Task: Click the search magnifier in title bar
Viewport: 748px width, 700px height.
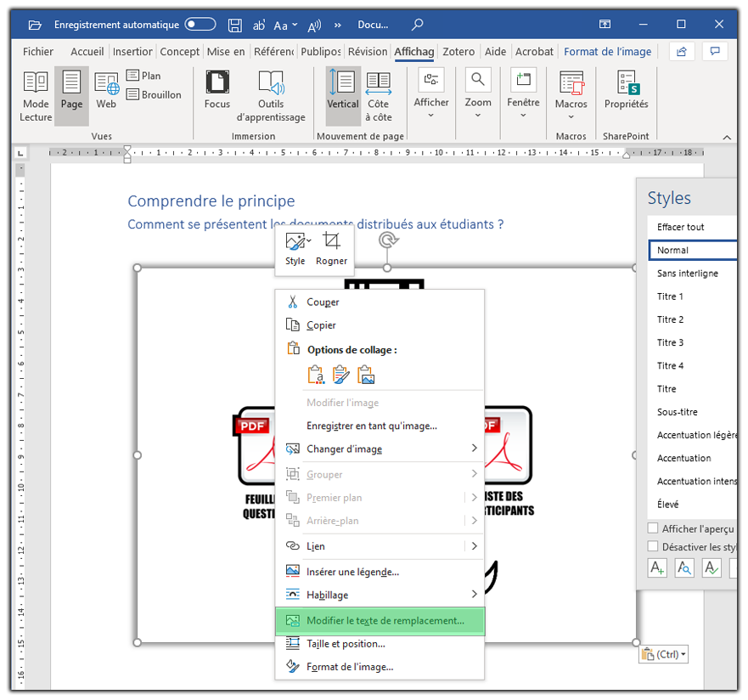Action: (x=418, y=25)
